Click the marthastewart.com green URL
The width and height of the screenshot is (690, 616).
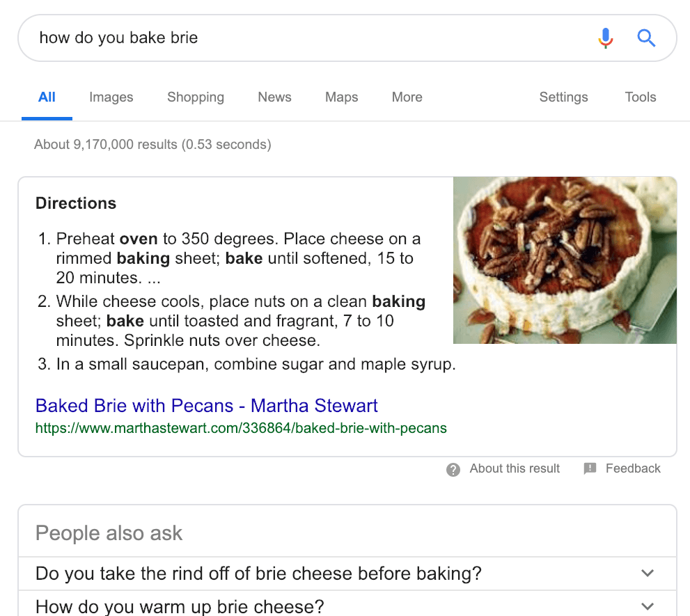[x=241, y=428]
